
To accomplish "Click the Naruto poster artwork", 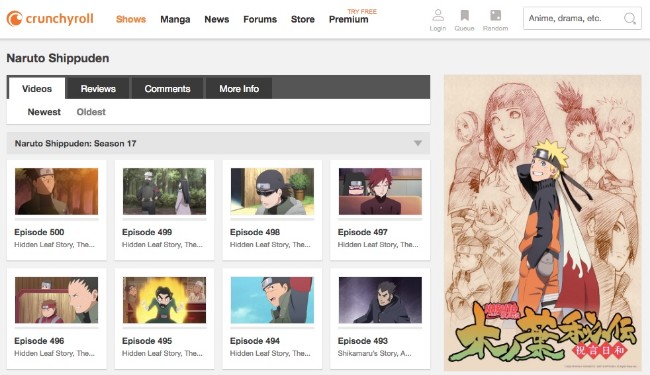I will point(542,223).
